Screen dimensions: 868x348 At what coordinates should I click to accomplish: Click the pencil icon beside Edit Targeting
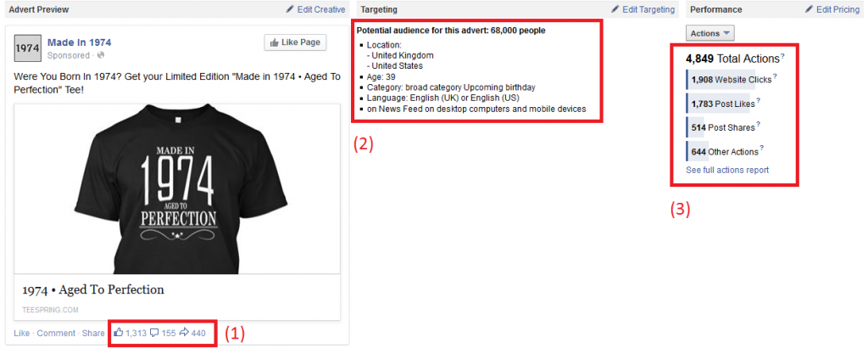click(x=615, y=9)
